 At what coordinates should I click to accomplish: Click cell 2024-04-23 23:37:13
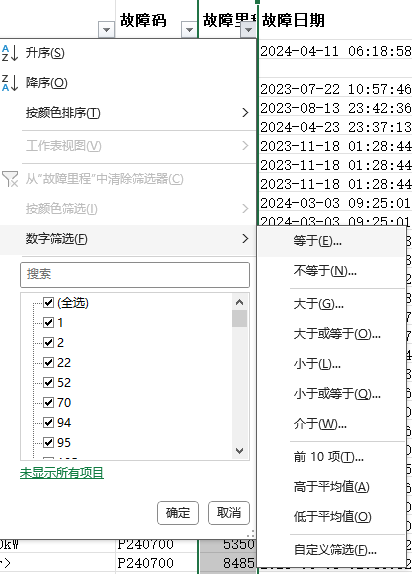(x=336, y=127)
